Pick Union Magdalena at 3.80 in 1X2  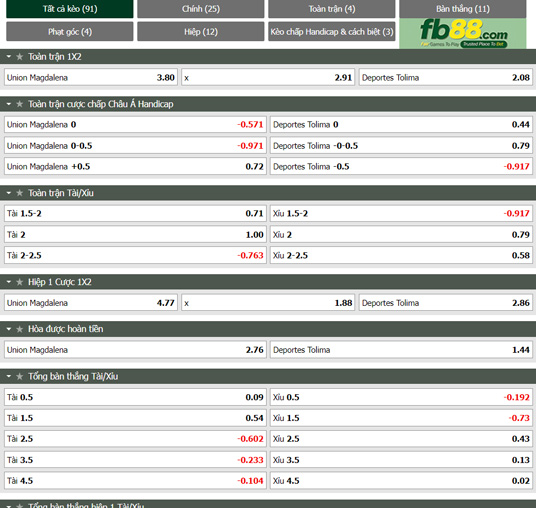[91, 77]
